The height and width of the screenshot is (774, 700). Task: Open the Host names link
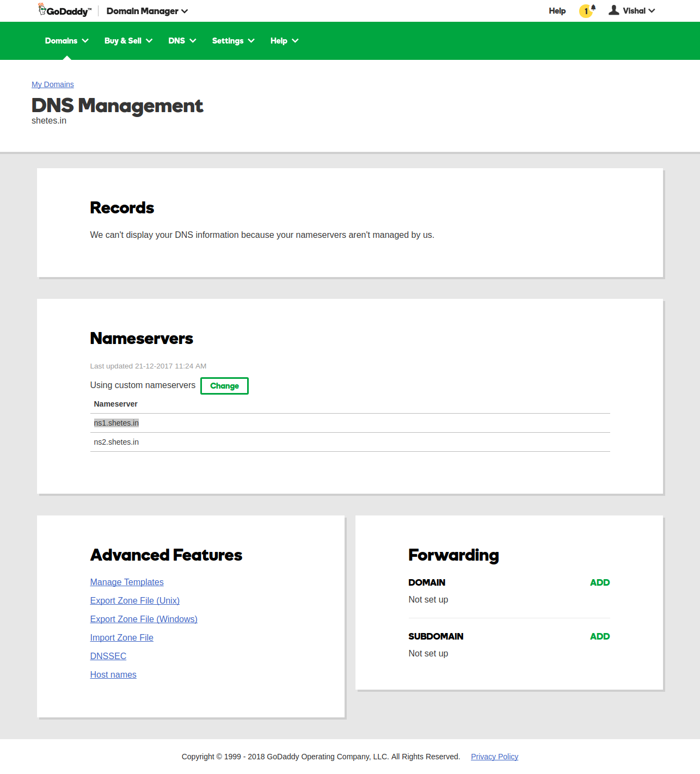click(x=113, y=674)
